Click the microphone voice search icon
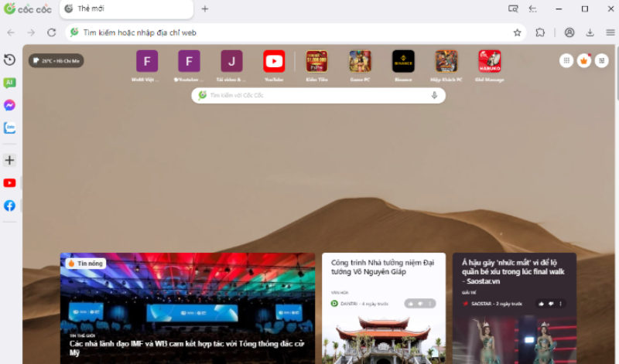The height and width of the screenshot is (364, 619). coord(434,95)
